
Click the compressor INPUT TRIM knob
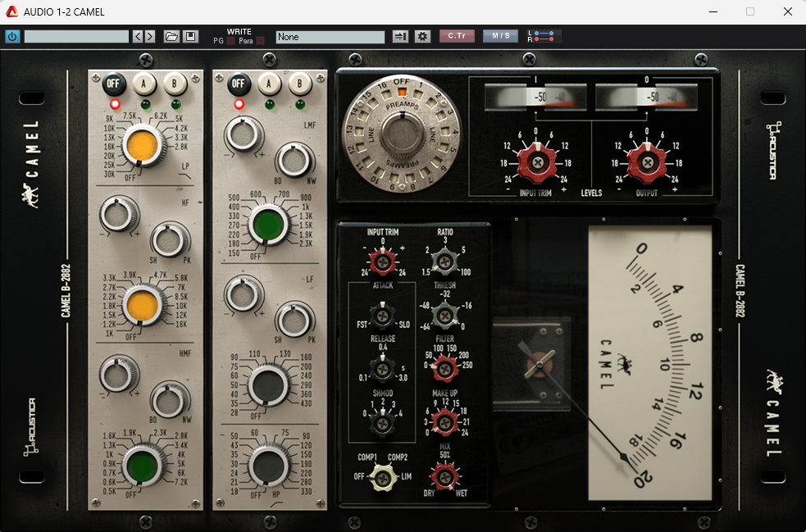tap(382, 262)
